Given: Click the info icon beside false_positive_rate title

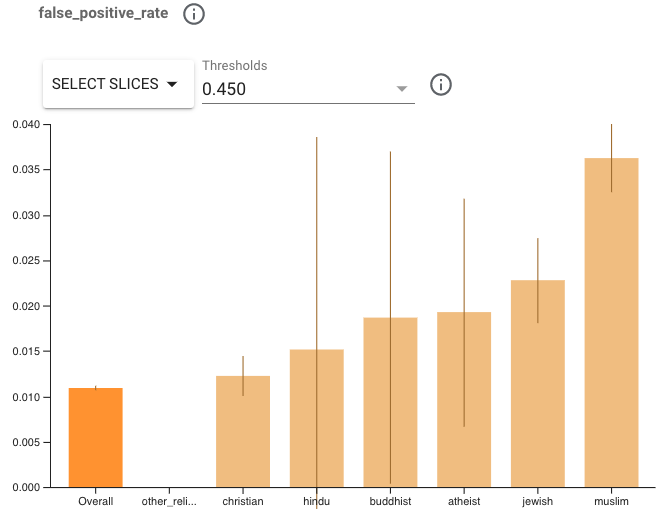Looking at the screenshot, I should [194, 14].
